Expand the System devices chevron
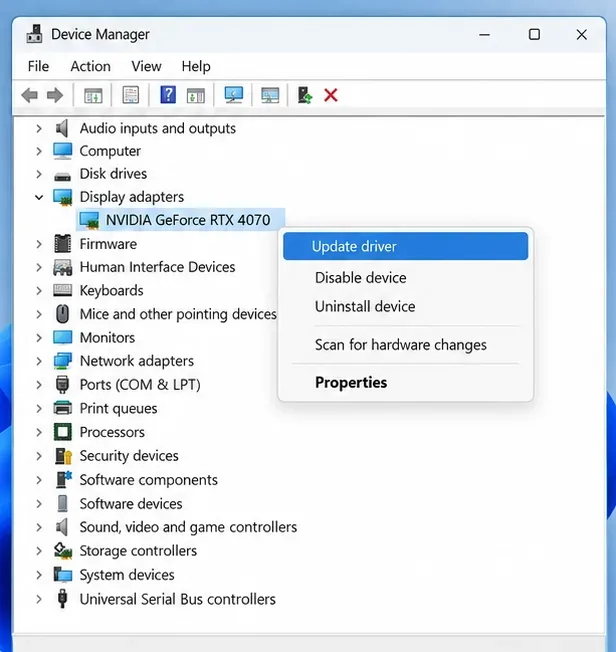The height and width of the screenshot is (652, 616). [39, 575]
